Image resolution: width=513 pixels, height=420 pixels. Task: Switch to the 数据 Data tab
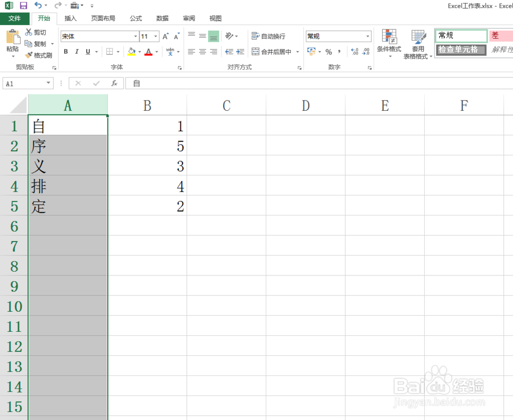[162, 18]
